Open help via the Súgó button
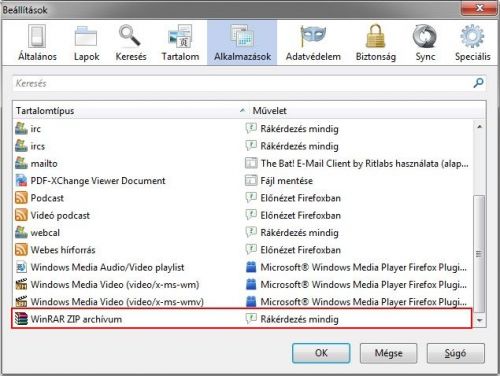Screen dimensions: 500x376 pos(455,353)
